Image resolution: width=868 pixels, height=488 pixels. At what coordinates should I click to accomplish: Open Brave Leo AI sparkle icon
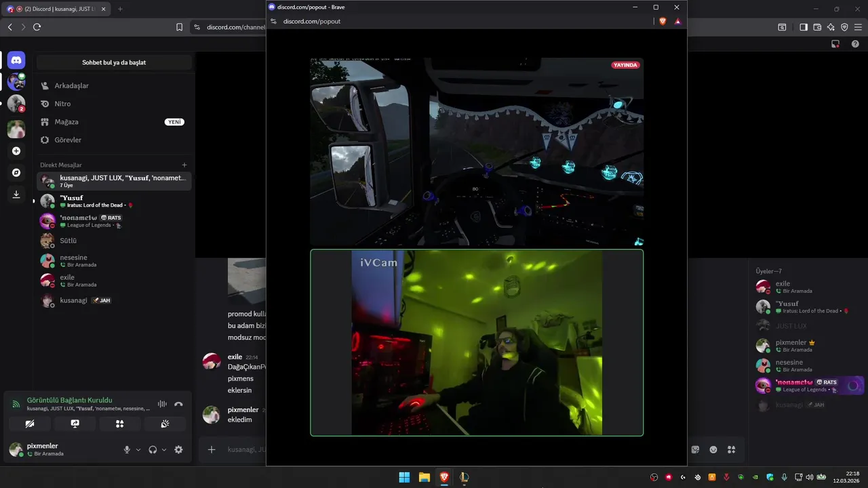pos(831,27)
